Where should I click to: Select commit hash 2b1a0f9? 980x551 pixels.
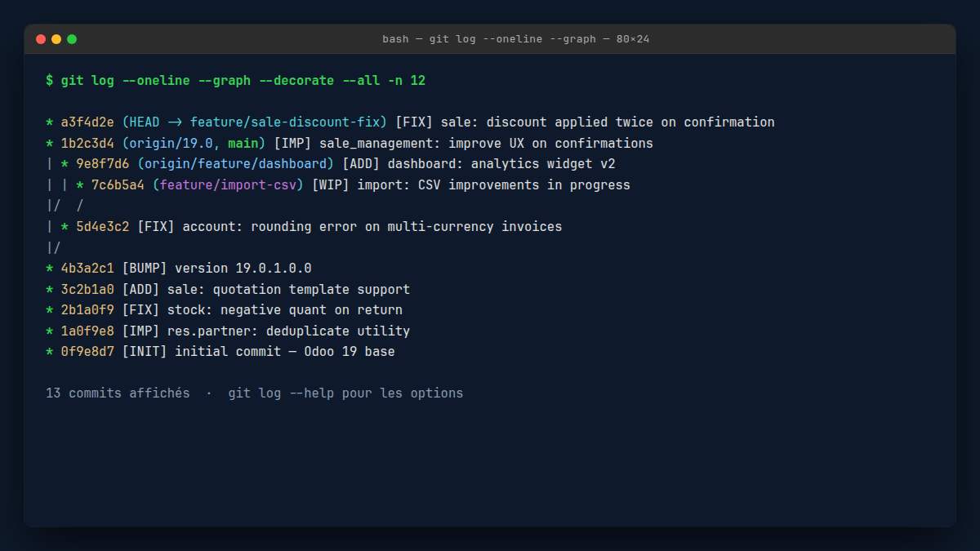[x=87, y=310]
